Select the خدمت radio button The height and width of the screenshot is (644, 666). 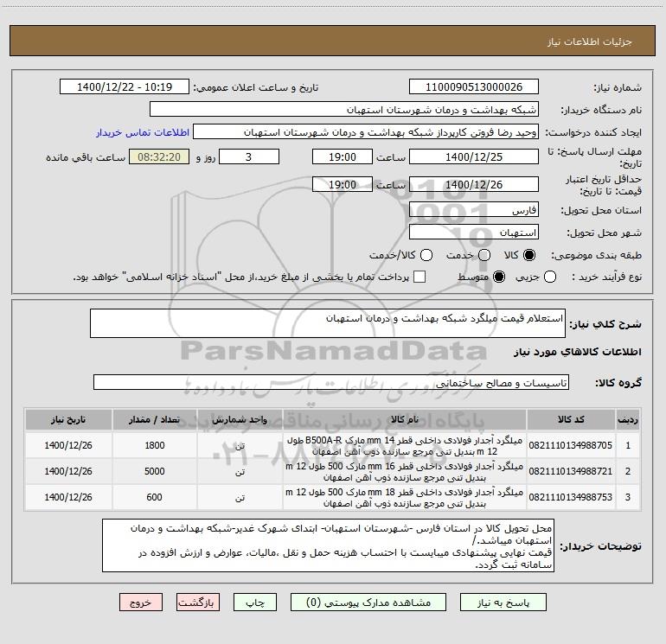pyautogui.click(x=484, y=255)
